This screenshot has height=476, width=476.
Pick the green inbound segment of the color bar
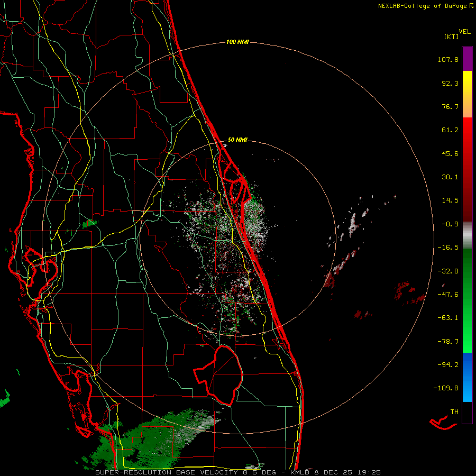pos(467,300)
